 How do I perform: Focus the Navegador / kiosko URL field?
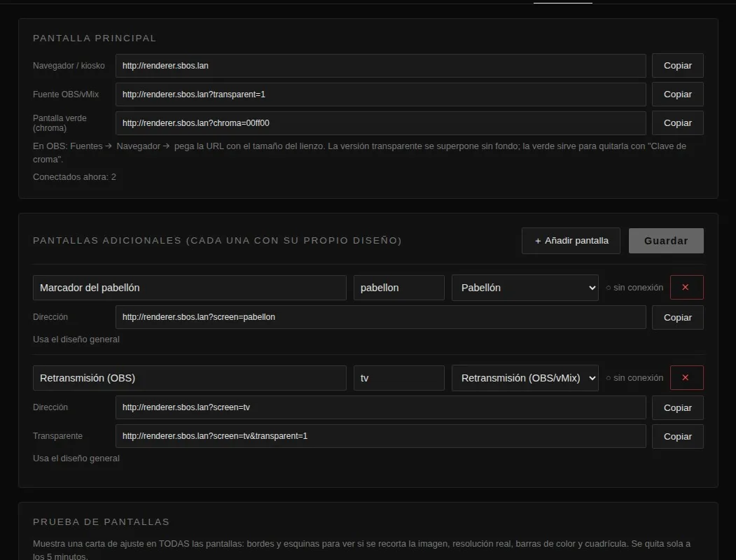tap(381, 66)
